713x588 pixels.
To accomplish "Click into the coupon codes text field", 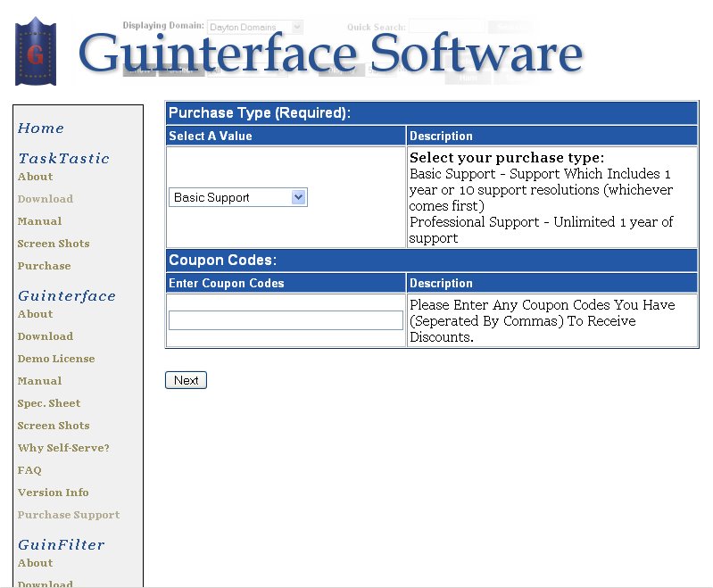I will click(x=286, y=320).
